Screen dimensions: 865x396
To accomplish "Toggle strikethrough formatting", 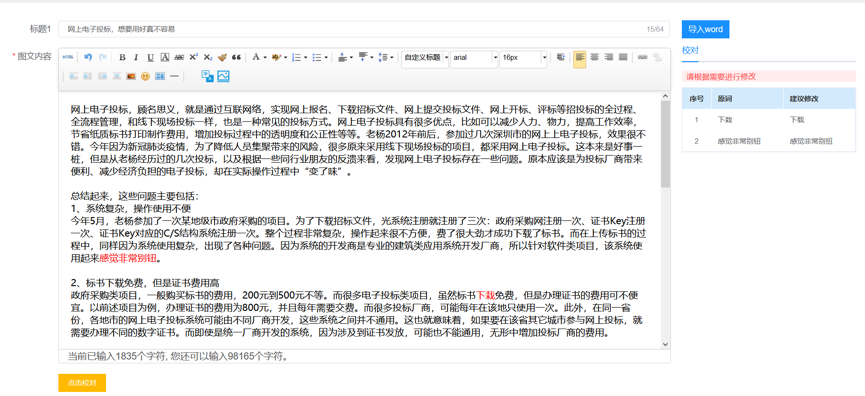I will (179, 57).
